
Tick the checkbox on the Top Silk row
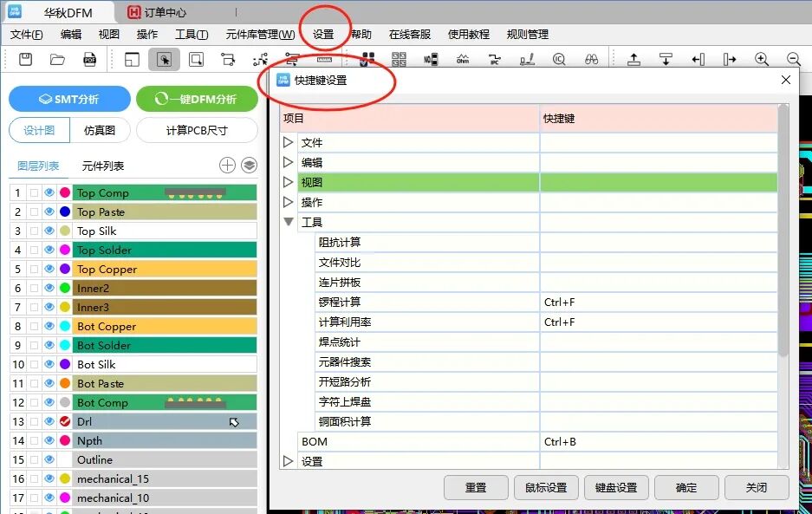(34, 231)
